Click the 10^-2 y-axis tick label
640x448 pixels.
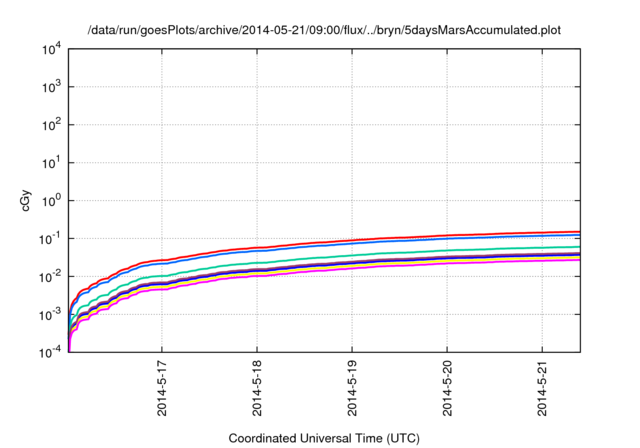click(x=51, y=276)
